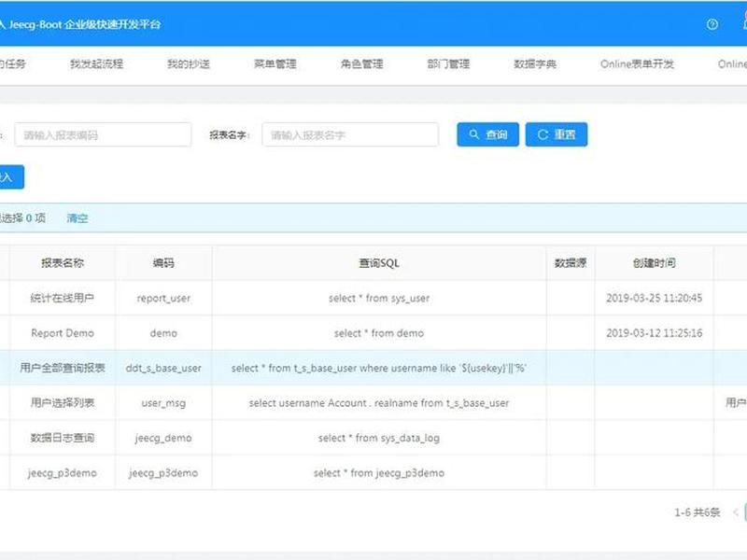Open the 数据字典 tab
This screenshot has width=747, height=560.
click(x=535, y=63)
